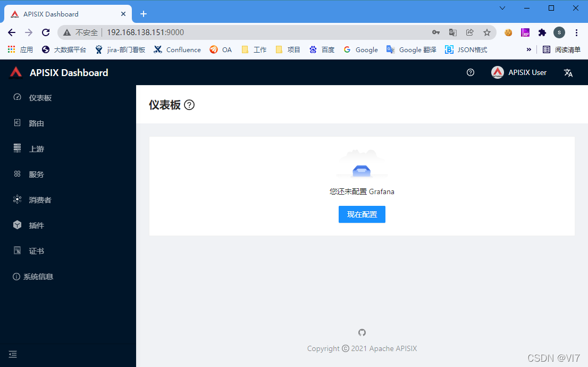Open the GitHub link in the footer
The width and height of the screenshot is (588, 367).
[362, 332]
